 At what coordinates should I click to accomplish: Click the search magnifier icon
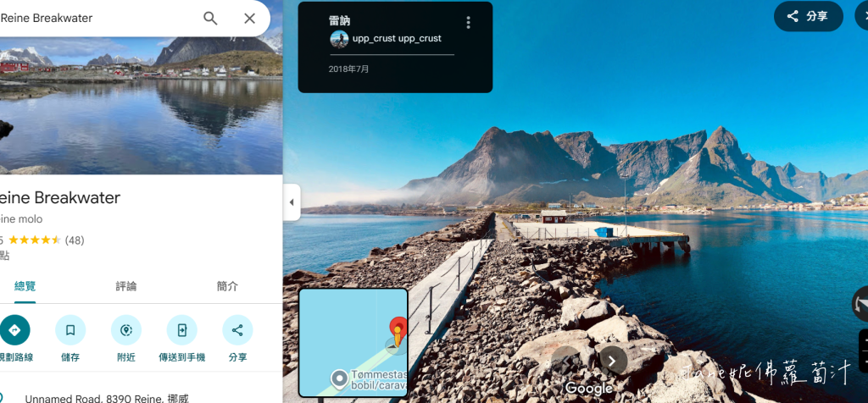pyautogui.click(x=210, y=19)
